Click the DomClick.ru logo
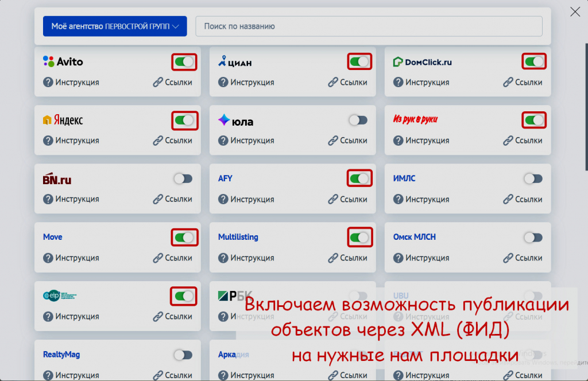Screen dimensions: 588x381 click(x=422, y=62)
